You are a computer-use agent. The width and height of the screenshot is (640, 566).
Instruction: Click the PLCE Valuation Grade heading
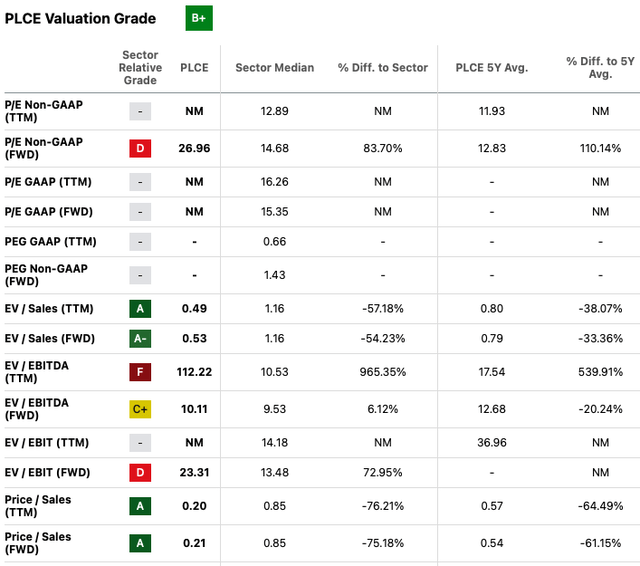pos(80,18)
